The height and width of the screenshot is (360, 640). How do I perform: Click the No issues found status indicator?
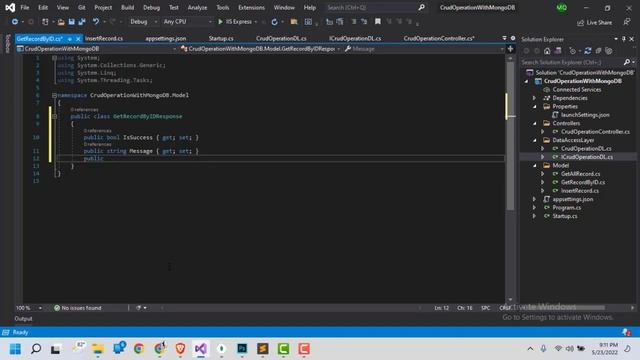(78, 308)
